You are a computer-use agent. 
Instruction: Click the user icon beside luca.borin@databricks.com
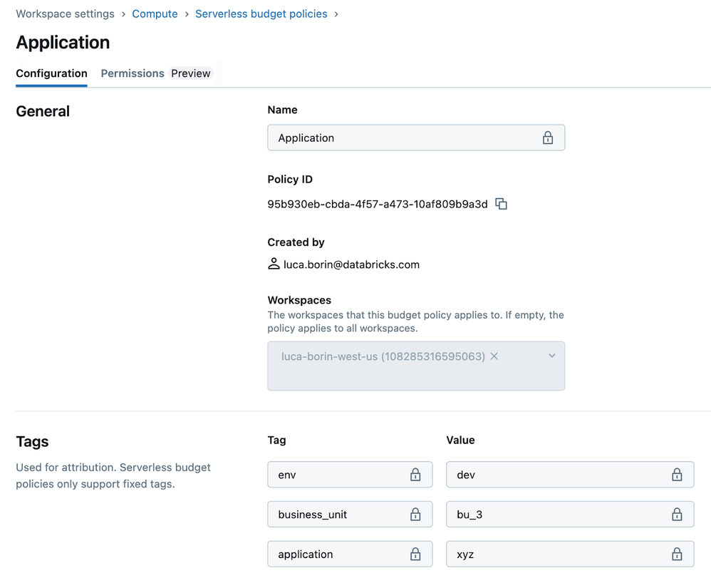tap(274, 264)
